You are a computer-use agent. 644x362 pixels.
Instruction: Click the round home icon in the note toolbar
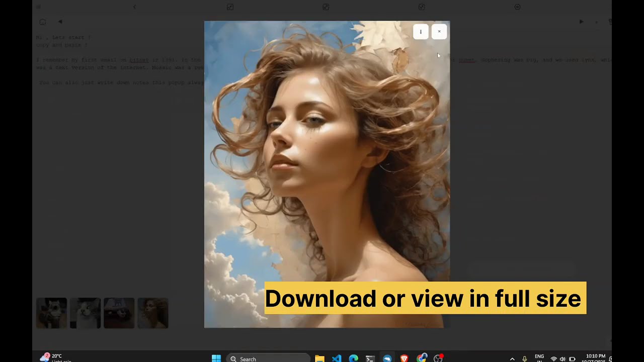tap(43, 22)
